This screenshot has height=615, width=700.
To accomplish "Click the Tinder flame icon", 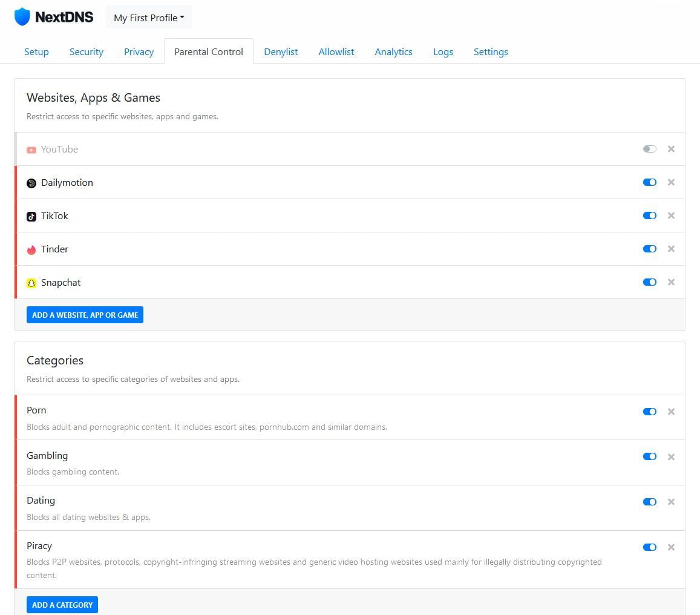I will (31, 249).
